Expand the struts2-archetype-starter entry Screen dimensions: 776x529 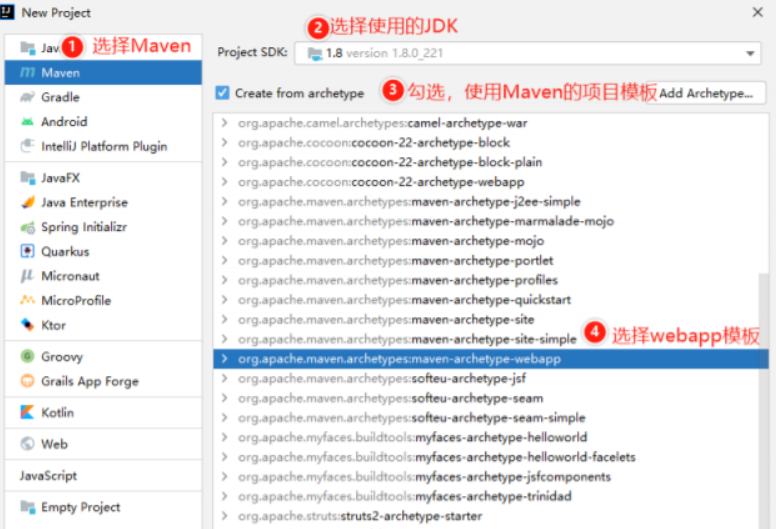(x=225, y=516)
